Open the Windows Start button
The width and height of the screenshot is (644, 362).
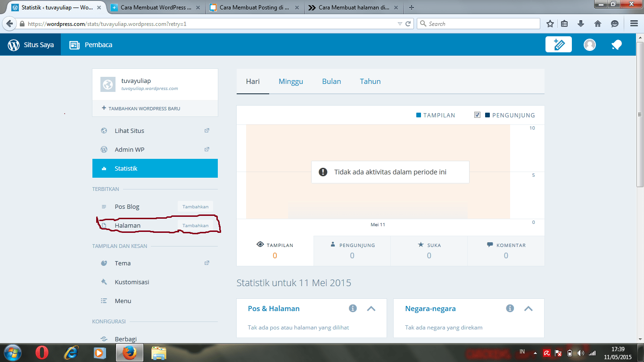click(12, 353)
